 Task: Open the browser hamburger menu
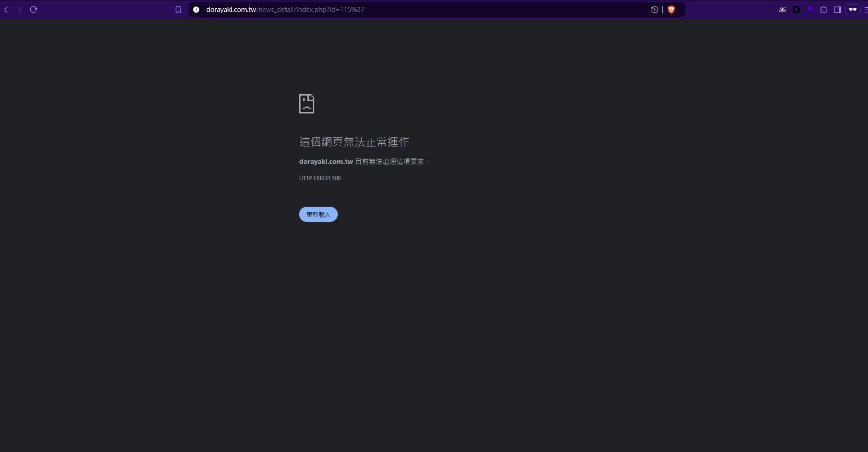coord(866,10)
